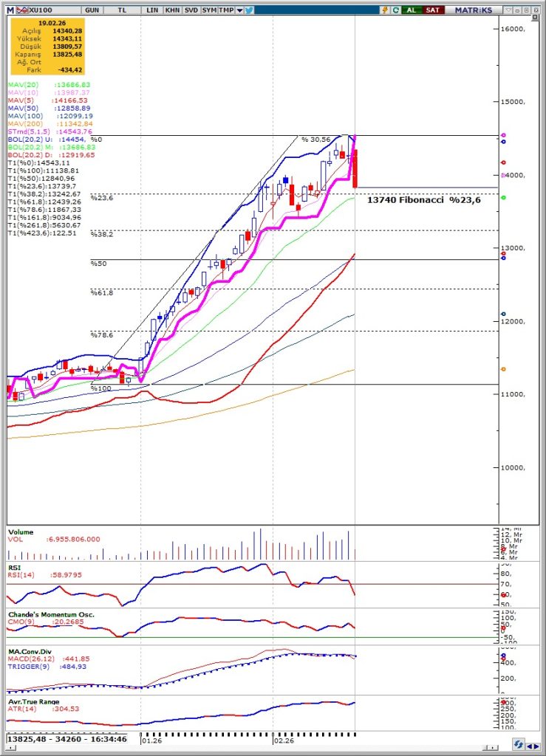Click the M icon at top-left

[x=10, y=10]
